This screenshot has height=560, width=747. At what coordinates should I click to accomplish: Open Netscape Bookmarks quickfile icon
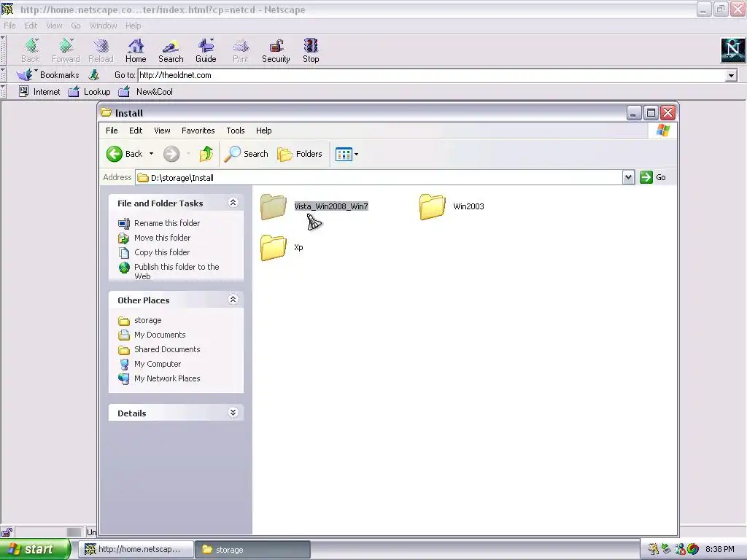(25, 75)
